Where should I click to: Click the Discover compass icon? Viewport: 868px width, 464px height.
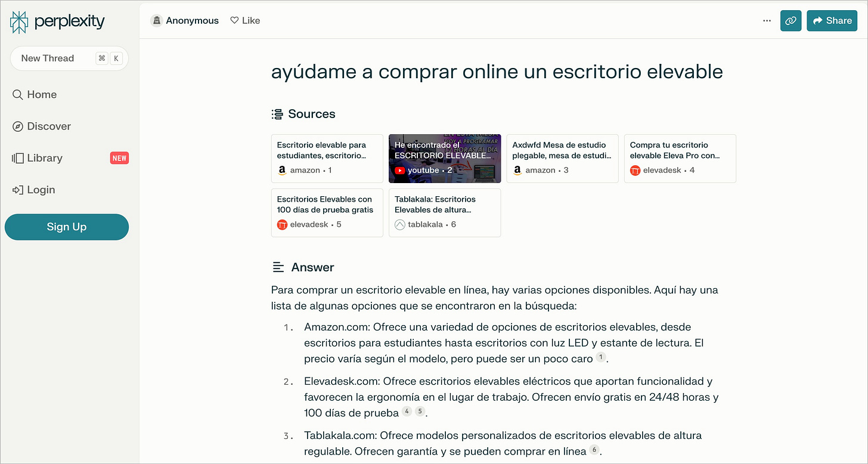pos(18,126)
